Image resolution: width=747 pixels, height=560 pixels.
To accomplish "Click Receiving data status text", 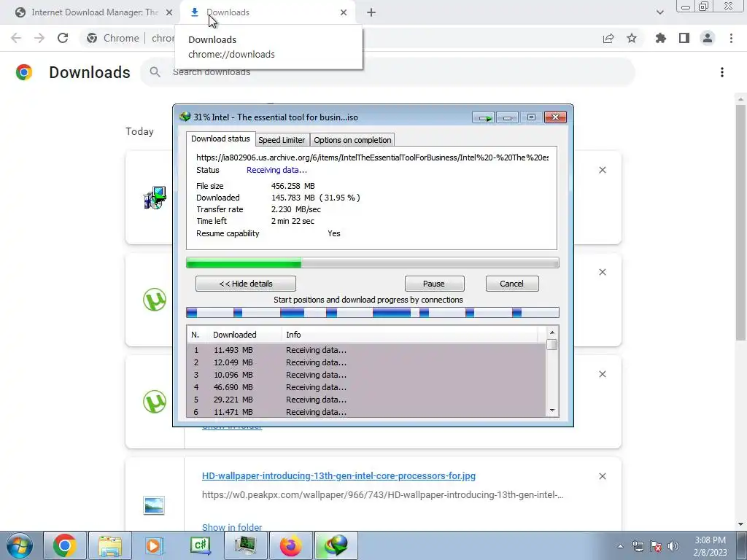I will [276, 170].
